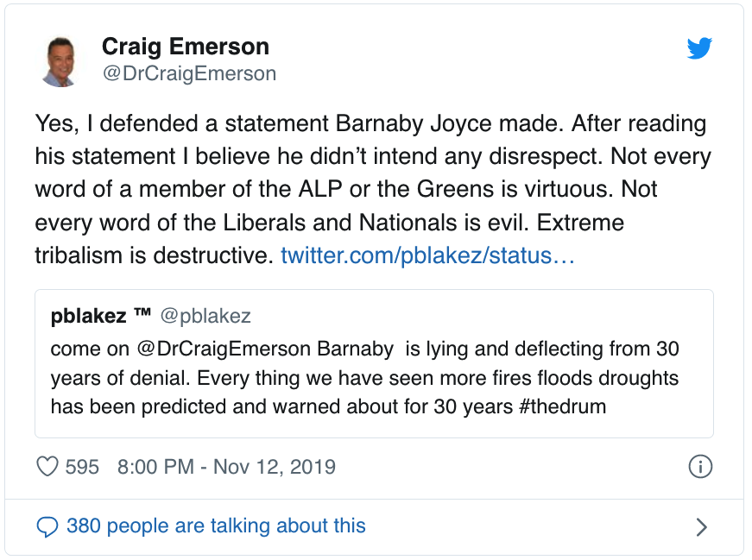Follow the twitter.com/pblakez/status link
This screenshot has height=560, width=752.
tap(427, 256)
